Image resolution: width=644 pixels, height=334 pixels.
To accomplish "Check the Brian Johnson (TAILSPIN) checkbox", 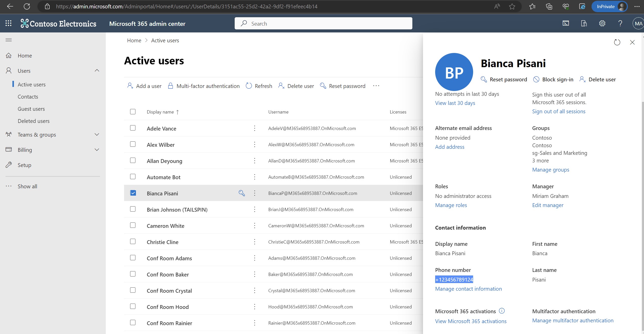I will pyautogui.click(x=133, y=209).
